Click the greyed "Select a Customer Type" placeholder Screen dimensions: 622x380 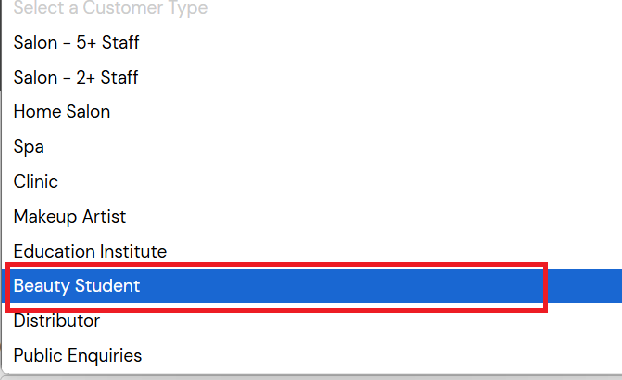(312, 9)
